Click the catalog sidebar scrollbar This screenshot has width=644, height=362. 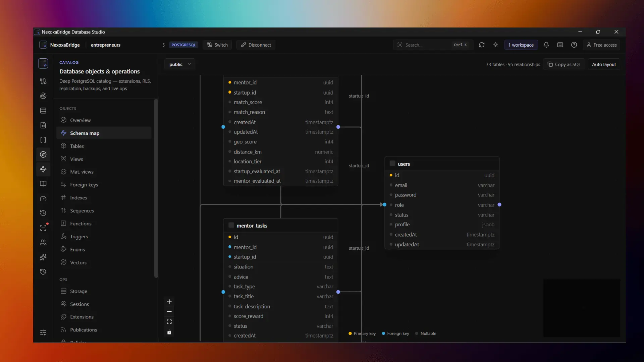pos(156,188)
